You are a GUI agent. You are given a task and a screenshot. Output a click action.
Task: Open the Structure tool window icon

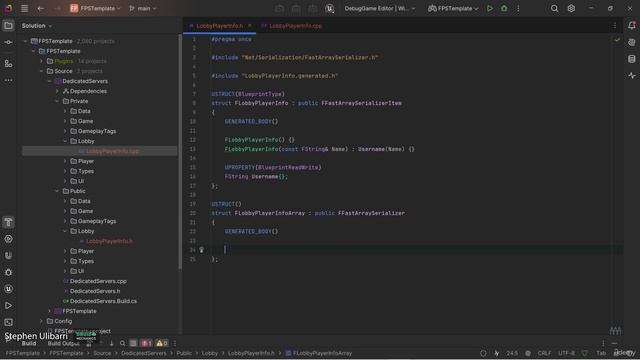(8, 64)
